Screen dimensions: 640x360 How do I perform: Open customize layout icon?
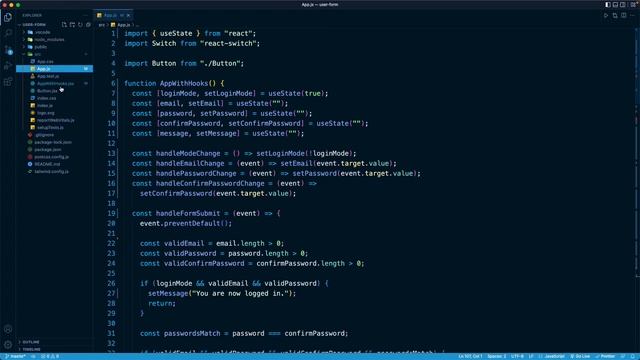[633, 4]
